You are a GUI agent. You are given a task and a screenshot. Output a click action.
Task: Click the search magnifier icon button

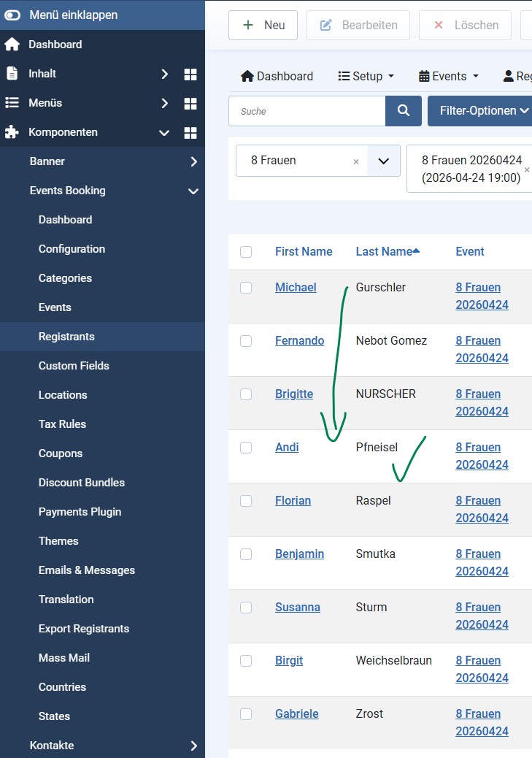(x=404, y=111)
